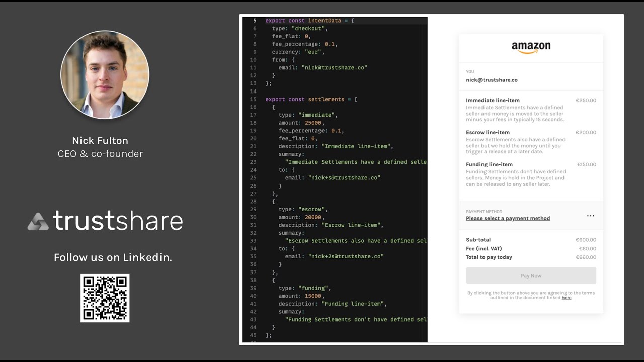Click the 'Total to pay today' label
Screen dimensions: 644x362
[489, 257]
